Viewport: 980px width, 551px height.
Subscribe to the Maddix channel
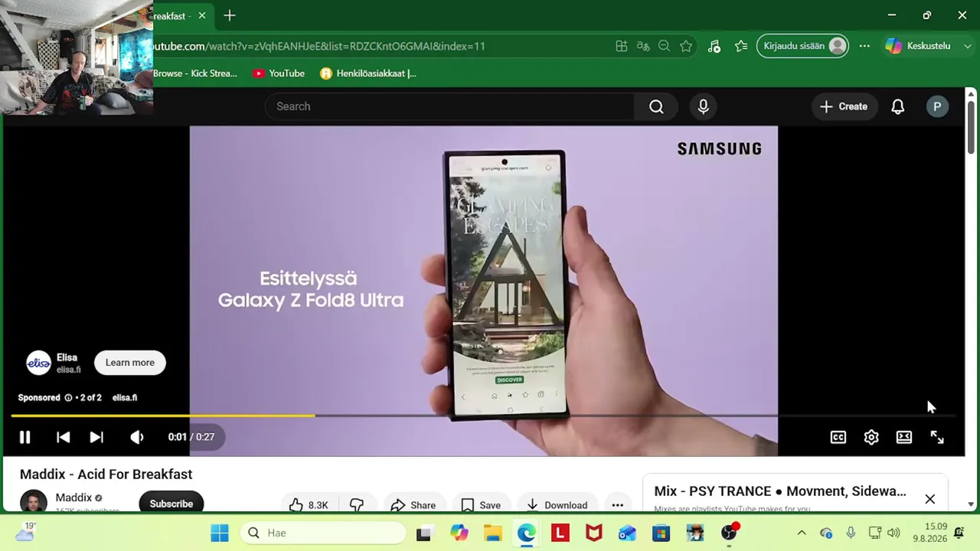pos(171,503)
